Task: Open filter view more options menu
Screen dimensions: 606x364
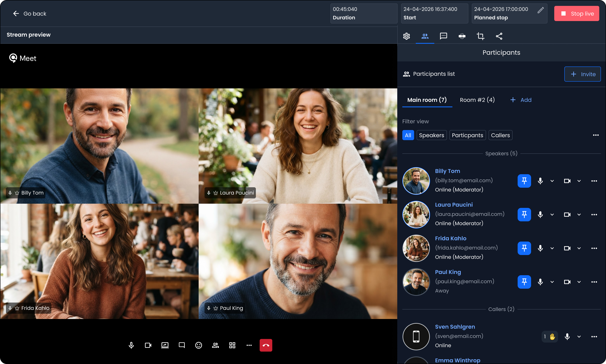Action: point(596,135)
